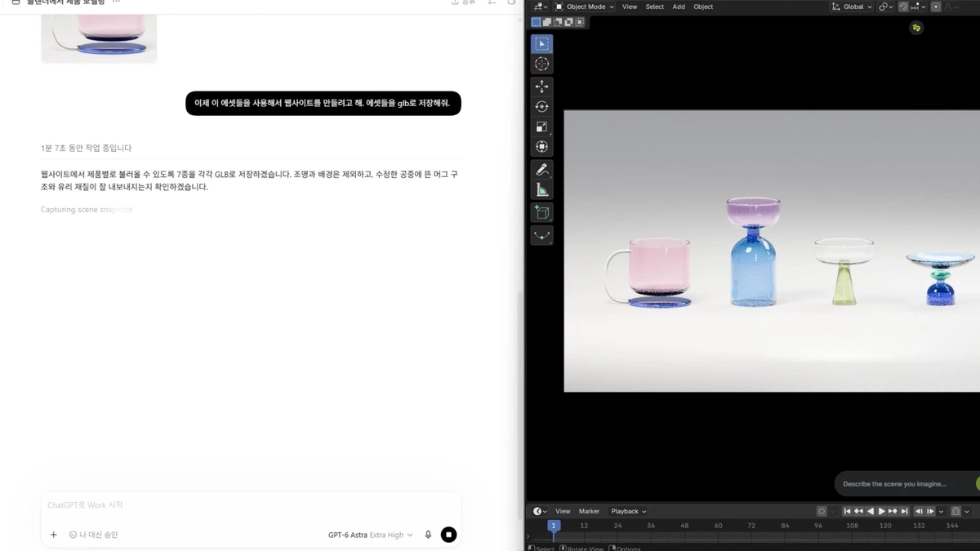Play the animation in reverse

pyautogui.click(x=871, y=511)
